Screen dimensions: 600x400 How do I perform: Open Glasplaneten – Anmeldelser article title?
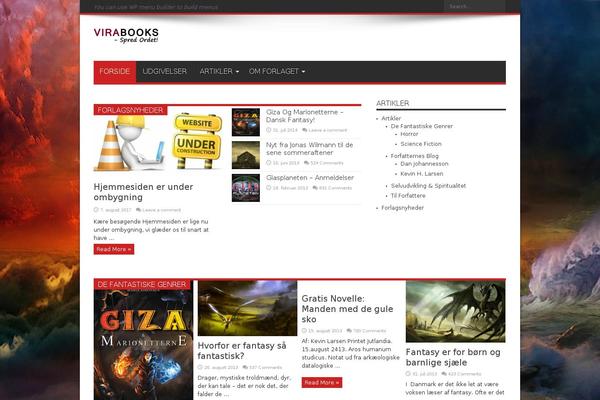tap(310, 178)
